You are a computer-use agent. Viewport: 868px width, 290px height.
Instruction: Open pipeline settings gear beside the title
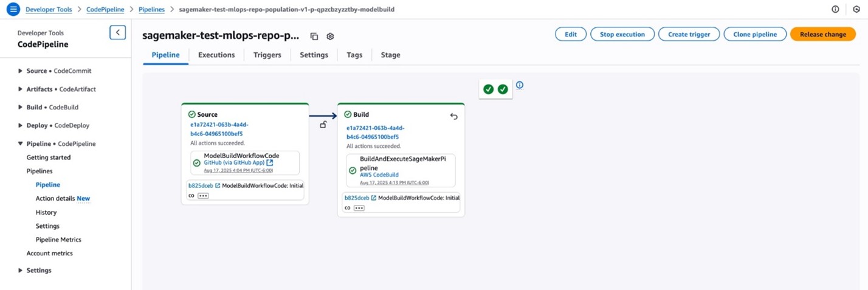tap(330, 36)
